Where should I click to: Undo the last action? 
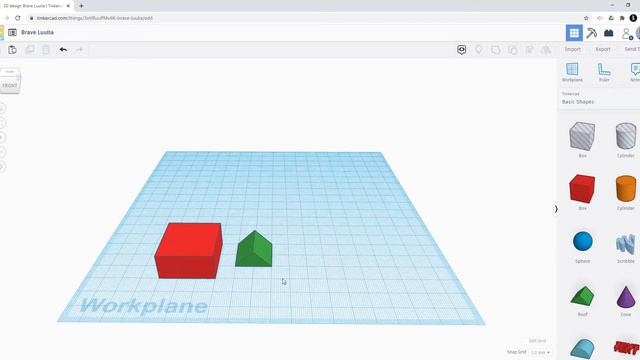pos(63,49)
